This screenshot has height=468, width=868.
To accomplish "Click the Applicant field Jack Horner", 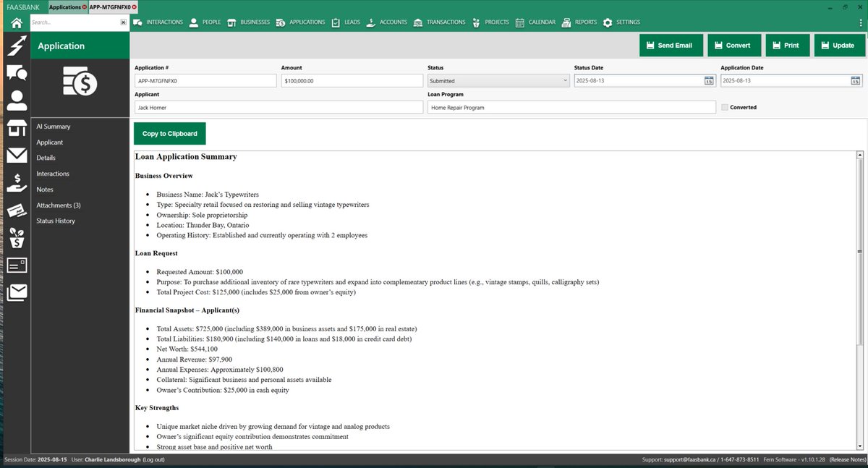I will point(278,107).
